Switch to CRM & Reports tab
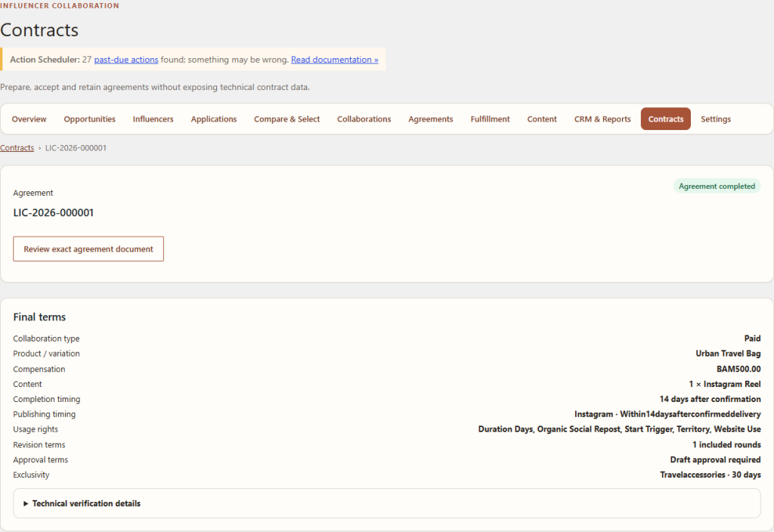This screenshot has height=532, width=774. click(x=602, y=119)
